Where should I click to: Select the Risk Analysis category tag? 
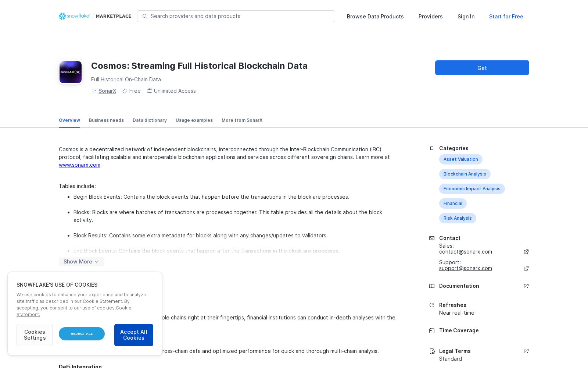[x=458, y=218]
